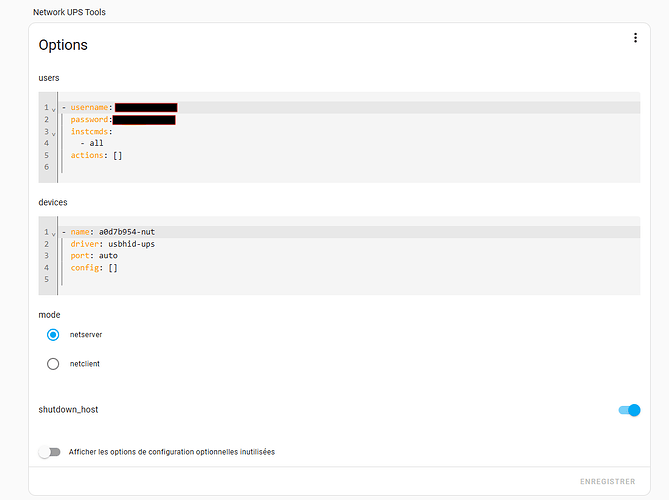
Task: Click the empty line 5 in devices editor
Action: coord(349,279)
